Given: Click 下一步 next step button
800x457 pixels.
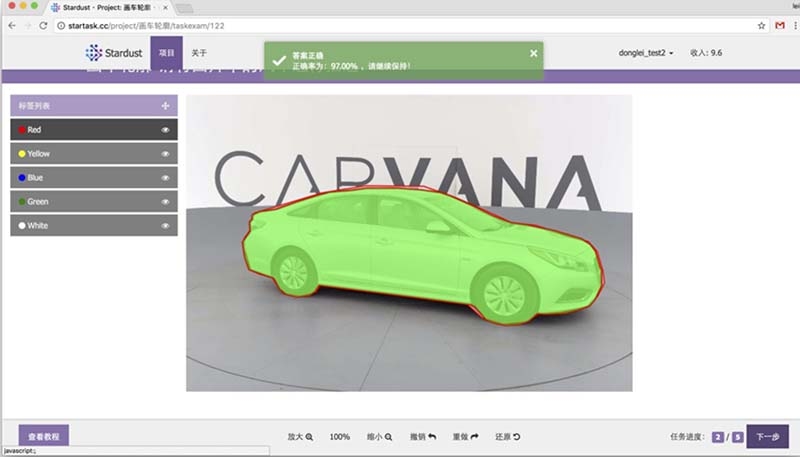Looking at the screenshot, I should (767, 436).
